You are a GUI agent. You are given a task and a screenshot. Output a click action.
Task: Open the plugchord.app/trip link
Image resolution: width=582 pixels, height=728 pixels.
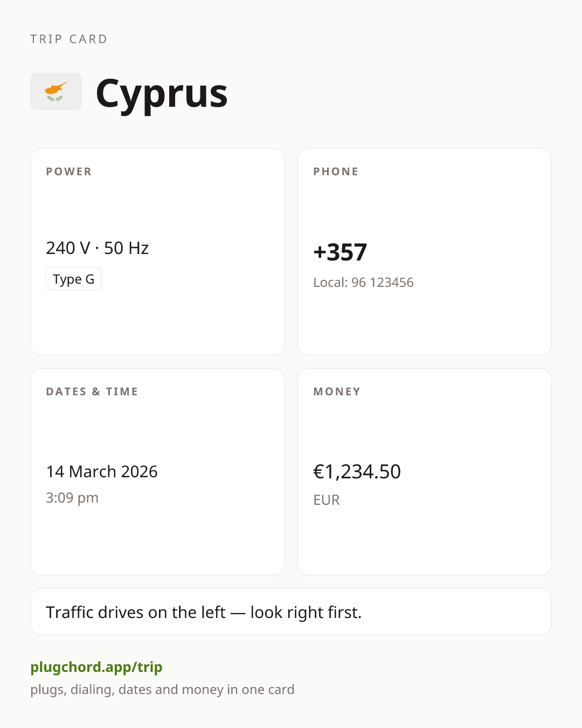[x=96, y=667]
